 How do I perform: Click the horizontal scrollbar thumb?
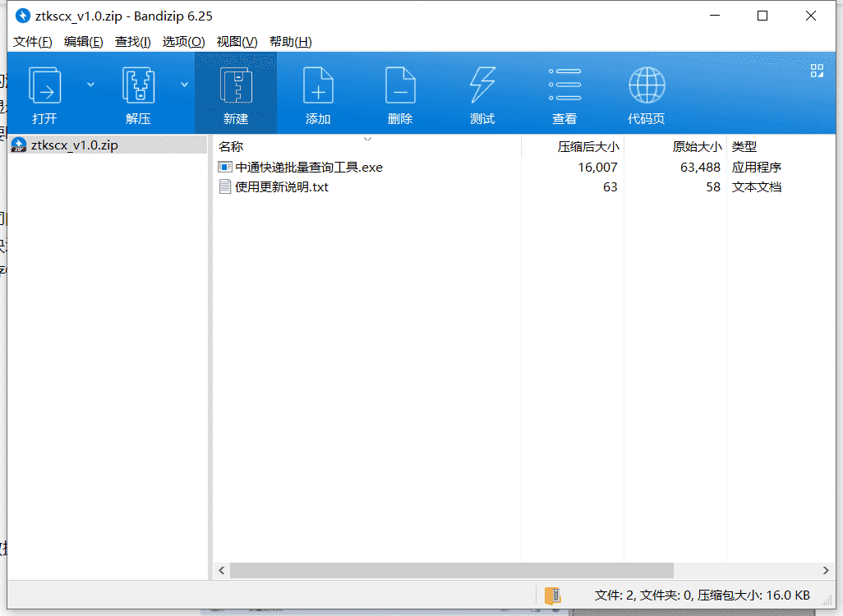pyautogui.click(x=452, y=570)
